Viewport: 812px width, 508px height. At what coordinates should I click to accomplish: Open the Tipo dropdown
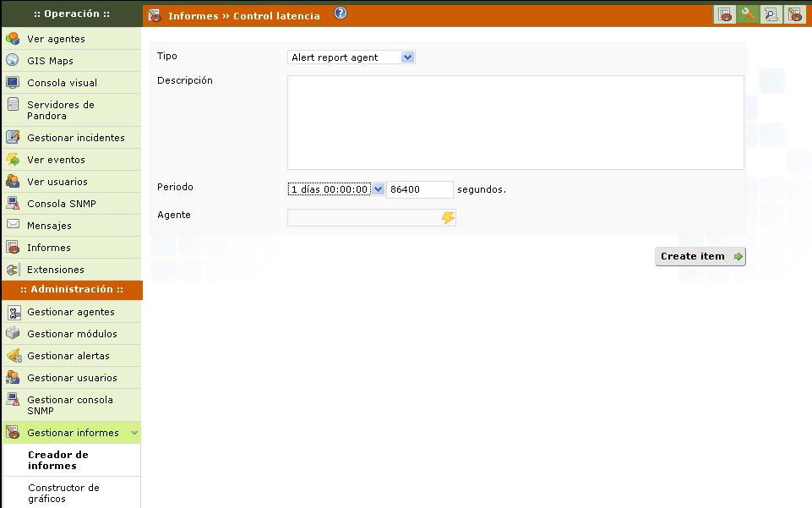click(351, 57)
